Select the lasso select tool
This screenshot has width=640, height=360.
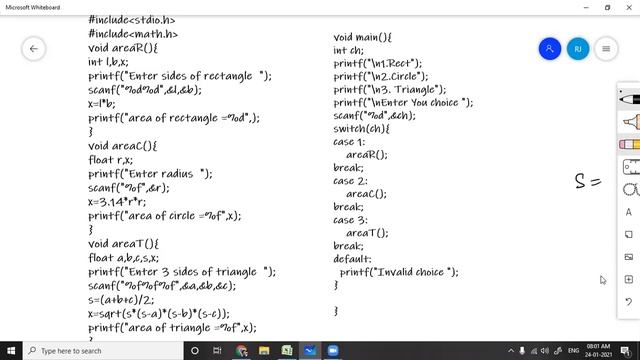coord(631,189)
